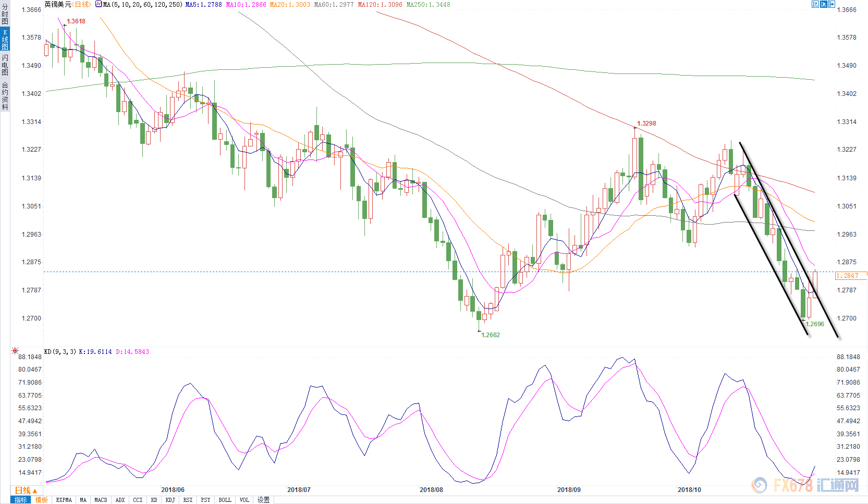Click the KD(9,3,3) indicator label
Viewport: 868px width, 504px height.
(60, 352)
